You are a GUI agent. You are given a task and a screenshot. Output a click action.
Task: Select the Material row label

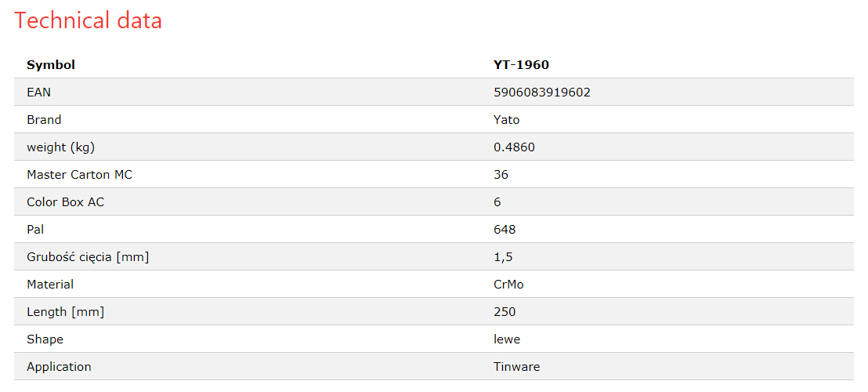(50, 284)
